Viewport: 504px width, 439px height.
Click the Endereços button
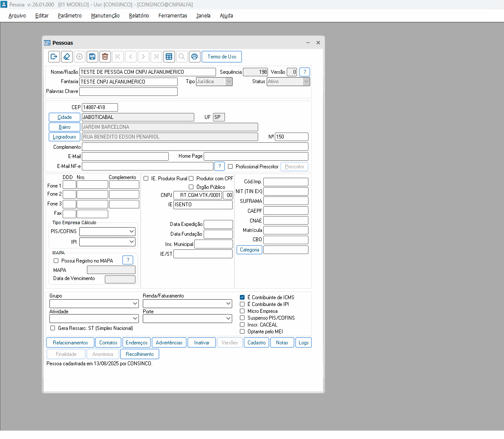(137, 343)
